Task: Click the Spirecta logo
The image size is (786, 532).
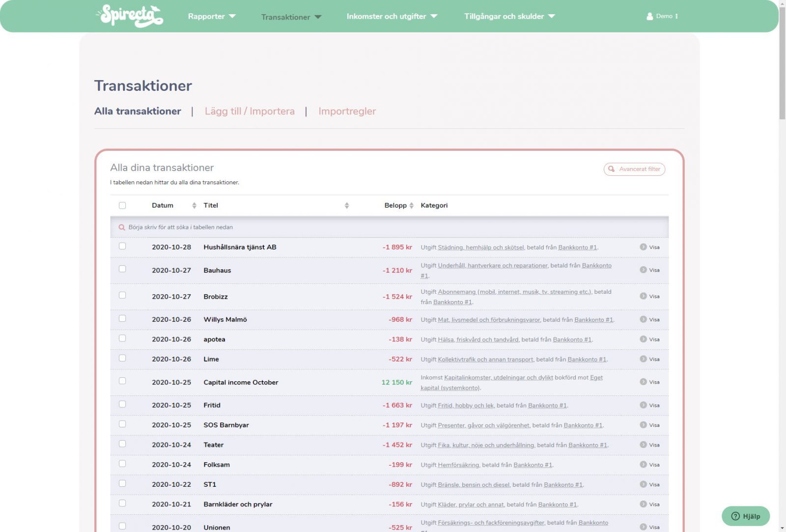Action: tap(130, 16)
